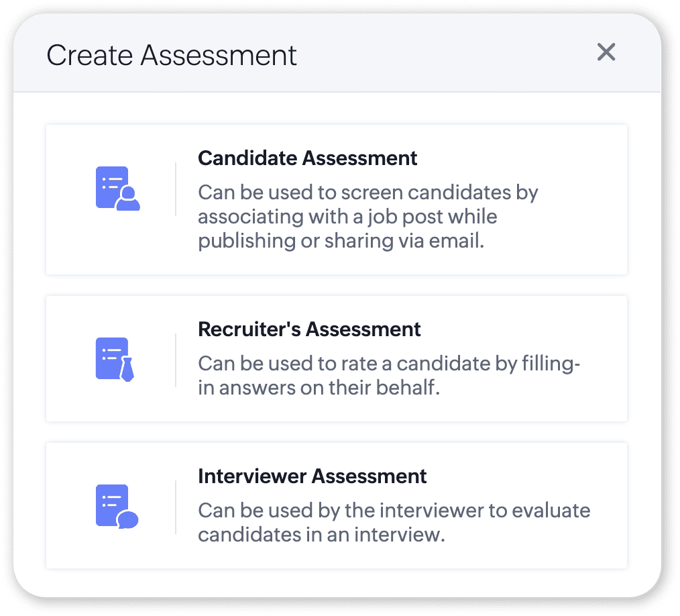Click the Create Assessment dialog heading
This screenshot has width=680, height=616.
click(171, 55)
